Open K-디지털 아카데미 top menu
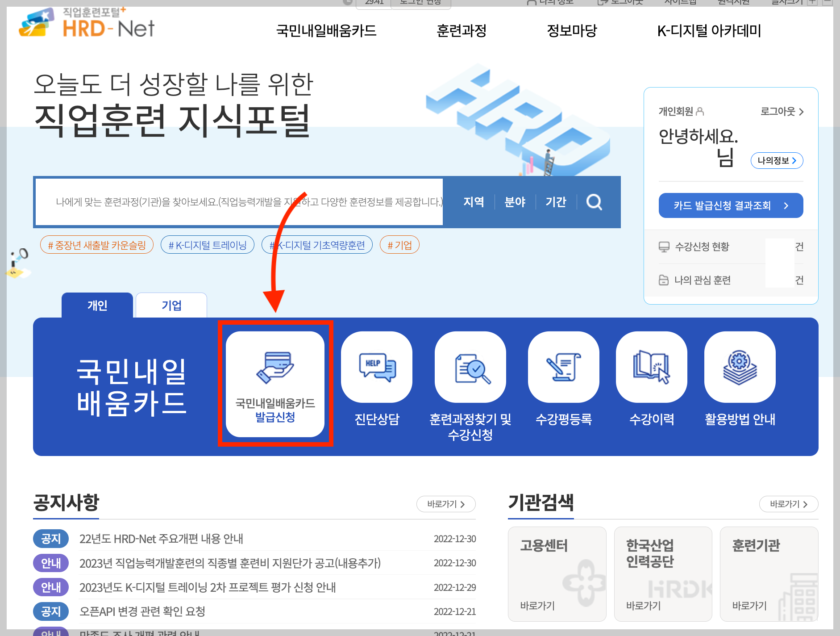 (x=709, y=31)
